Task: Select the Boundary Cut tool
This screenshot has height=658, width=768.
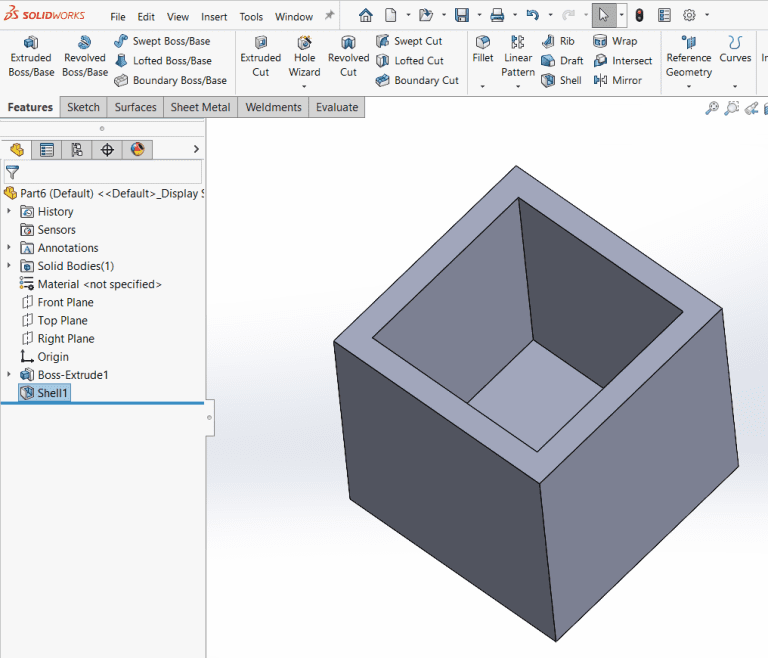Action: (417, 80)
